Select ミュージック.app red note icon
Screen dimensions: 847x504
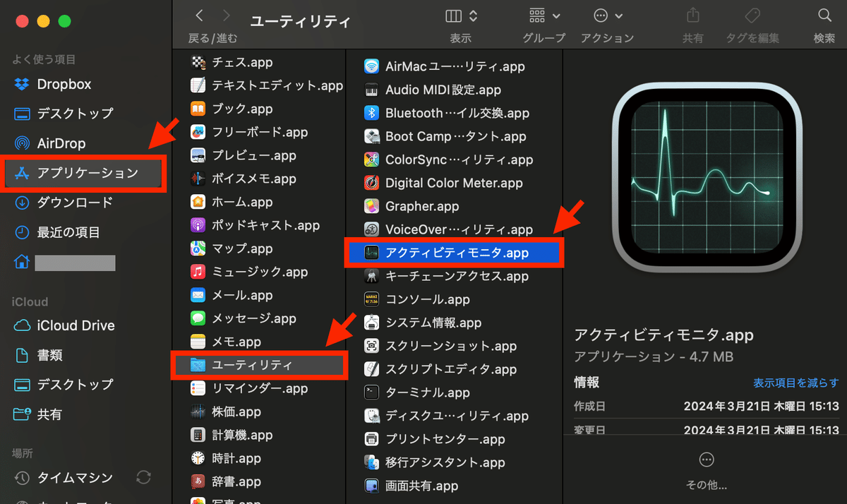tap(198, 272)
